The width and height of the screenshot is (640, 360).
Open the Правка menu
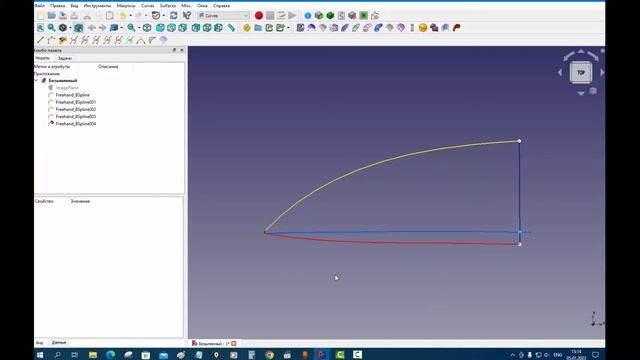[x=58, y=6]
